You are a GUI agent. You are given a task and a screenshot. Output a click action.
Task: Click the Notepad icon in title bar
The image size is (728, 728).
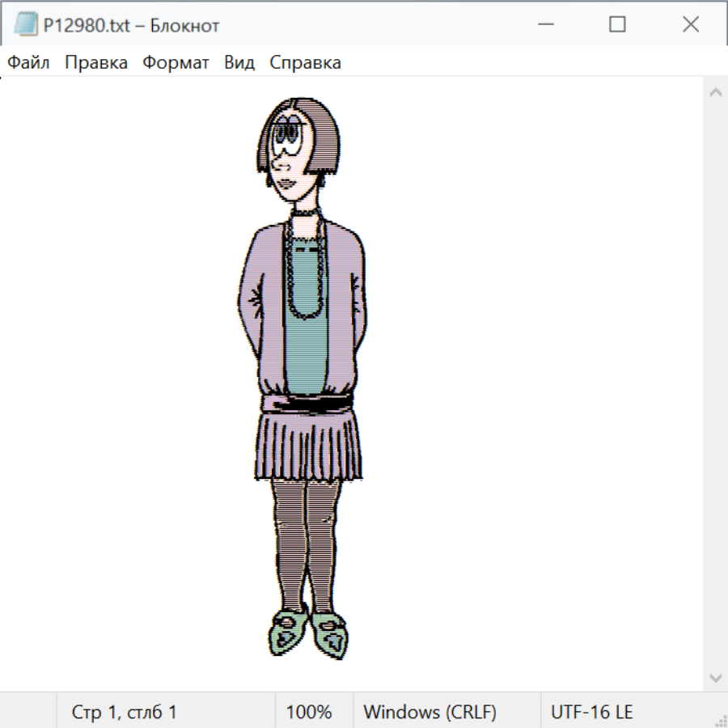click(x=25, y=25)
